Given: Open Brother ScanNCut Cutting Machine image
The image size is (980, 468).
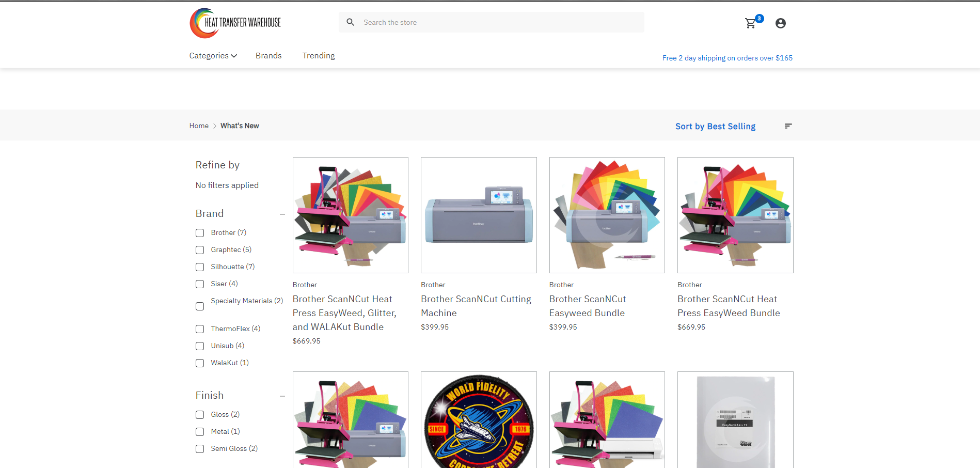Looking at the screenshot, I should click(x=479, y=215).
